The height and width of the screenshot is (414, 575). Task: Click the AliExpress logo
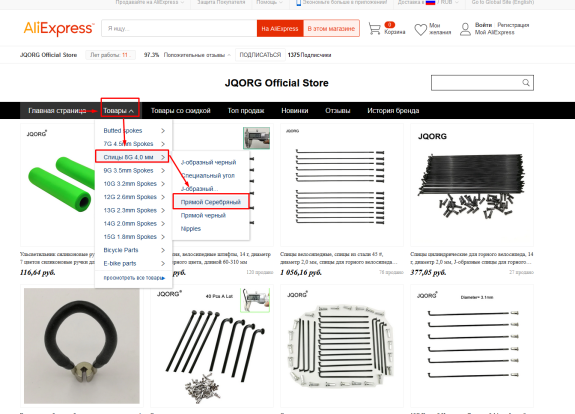[59, 28]
